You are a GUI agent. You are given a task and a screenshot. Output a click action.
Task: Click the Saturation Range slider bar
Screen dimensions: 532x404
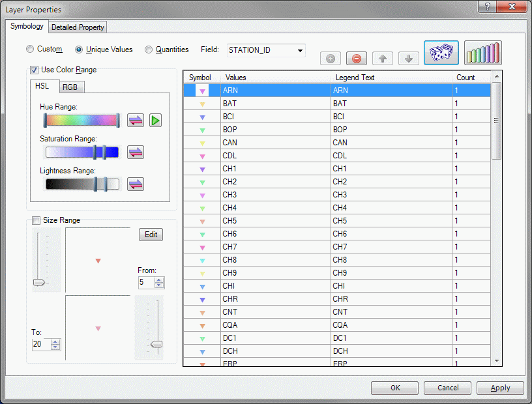(81, 152)
